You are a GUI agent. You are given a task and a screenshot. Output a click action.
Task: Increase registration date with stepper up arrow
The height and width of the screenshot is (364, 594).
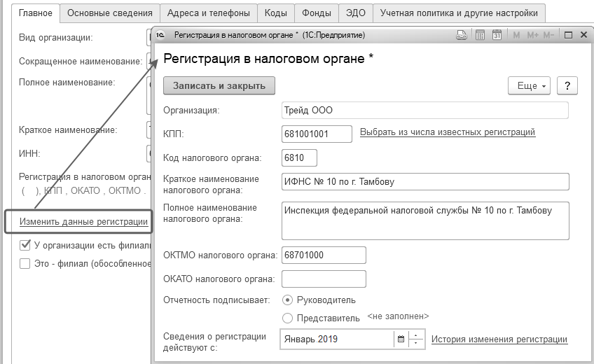pyautogui.click(x=416, y=335)
